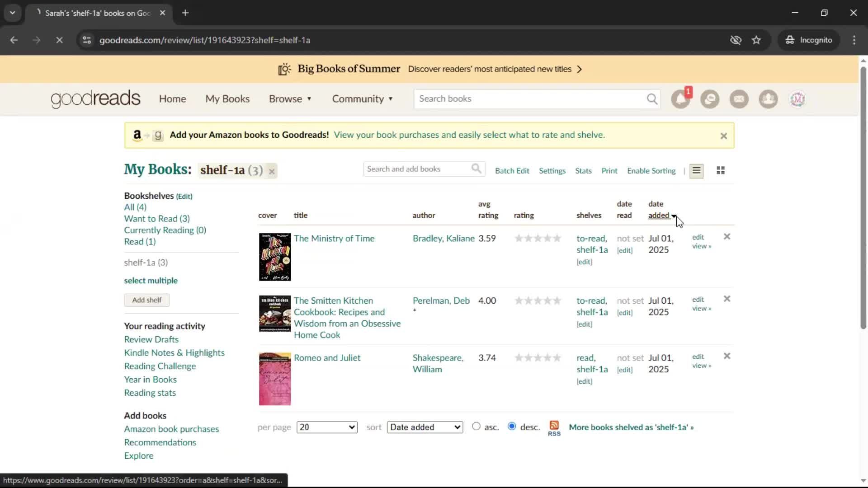Open the notifications bell icon
The width and height of the screenshot is (868, 488).
click(680, 99)
